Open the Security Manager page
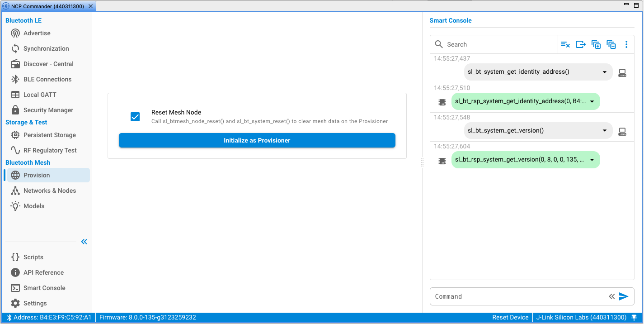 pos(48,110)
